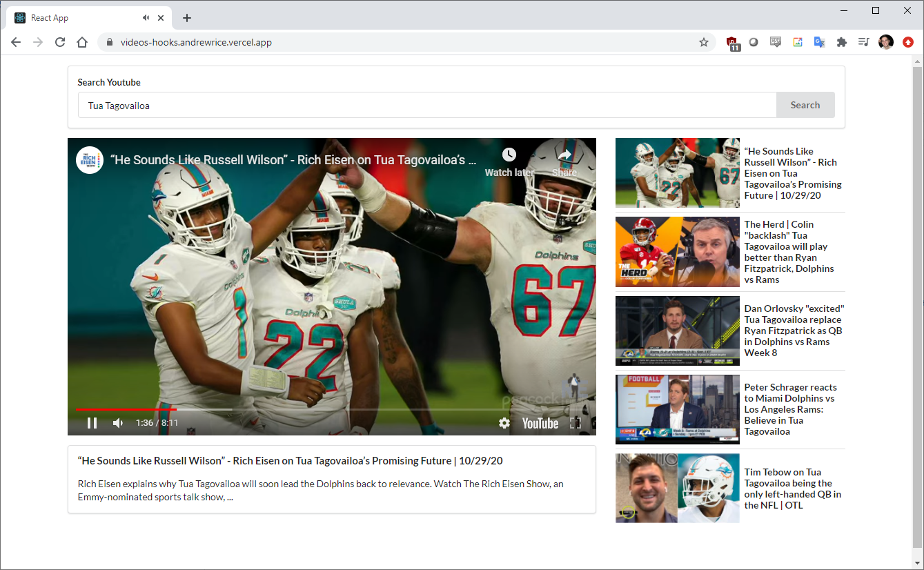The image size is (924, 570).
Task: Click the video title heading below the player
Action: [291, 460]
